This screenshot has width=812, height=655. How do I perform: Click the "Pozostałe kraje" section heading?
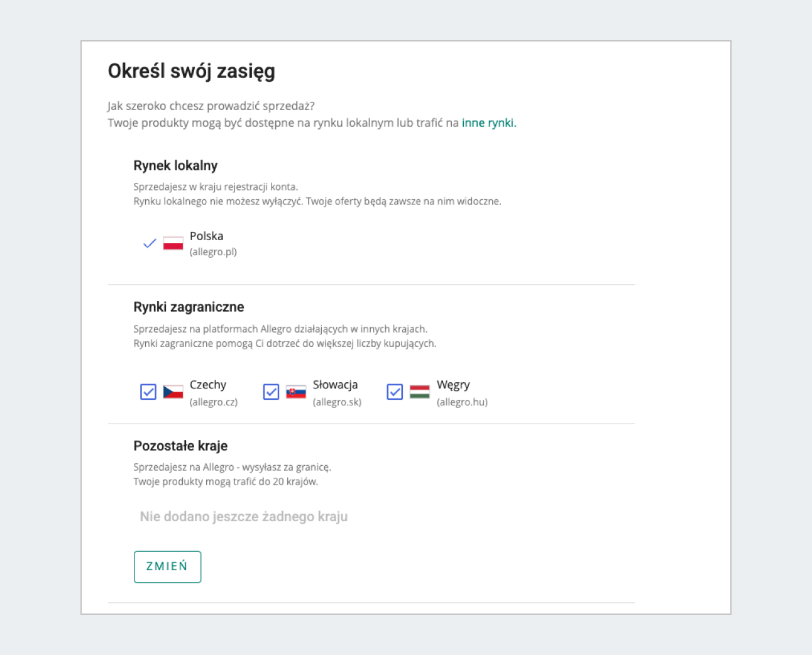pyautogui.click(x=180, y=446)
